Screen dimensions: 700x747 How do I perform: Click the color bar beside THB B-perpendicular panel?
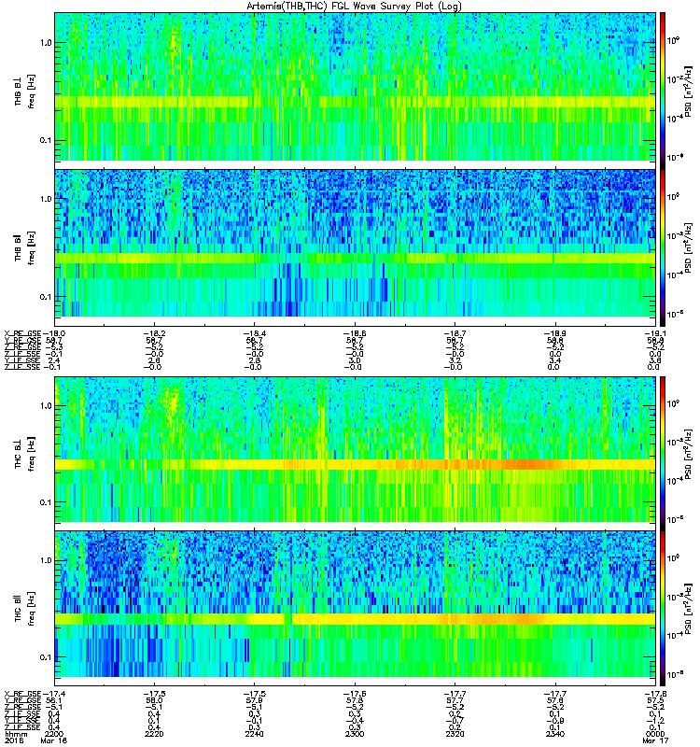[663, 91]
